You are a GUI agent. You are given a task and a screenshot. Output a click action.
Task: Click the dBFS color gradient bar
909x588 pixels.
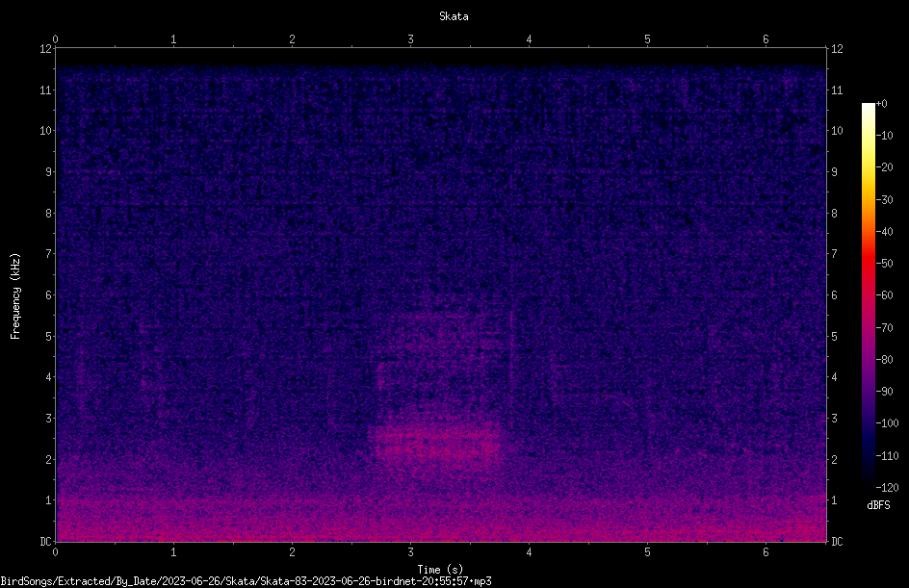pos(868,294)
